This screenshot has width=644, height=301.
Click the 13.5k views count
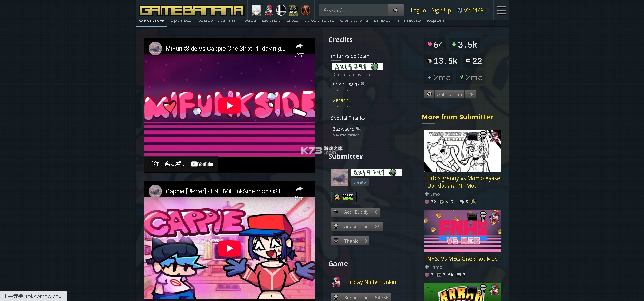click(x=446, y=61)
